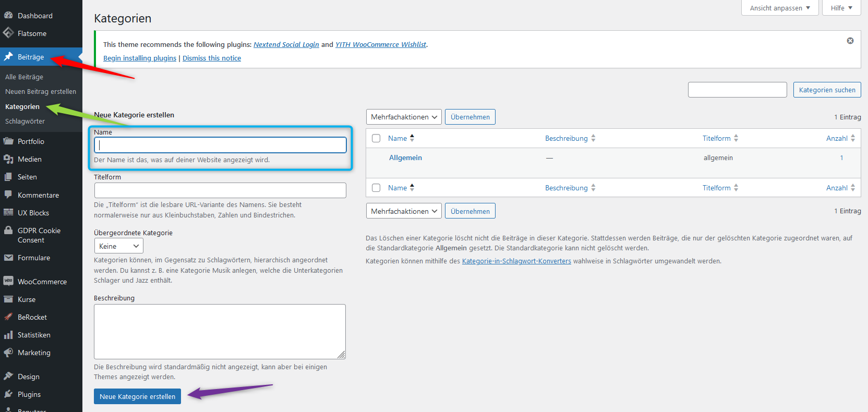The width and height of the screenshot is (868, 412).
Task: Click the Kommentare speech bubble icon
Action: [x=8, y=195]
